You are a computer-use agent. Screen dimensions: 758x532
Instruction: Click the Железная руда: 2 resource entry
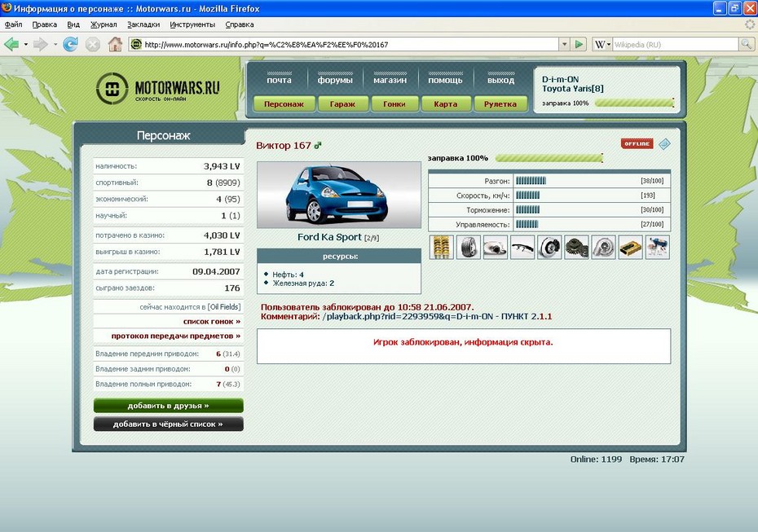(x=303, y=284)
